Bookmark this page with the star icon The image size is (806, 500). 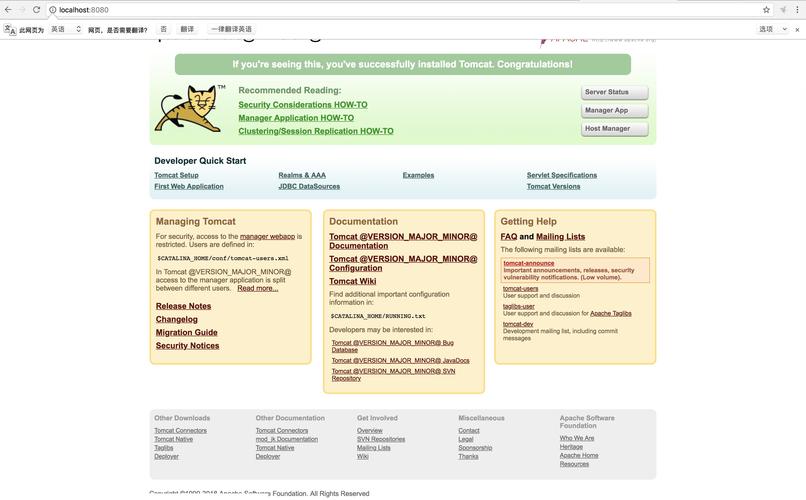click(766, 10)
